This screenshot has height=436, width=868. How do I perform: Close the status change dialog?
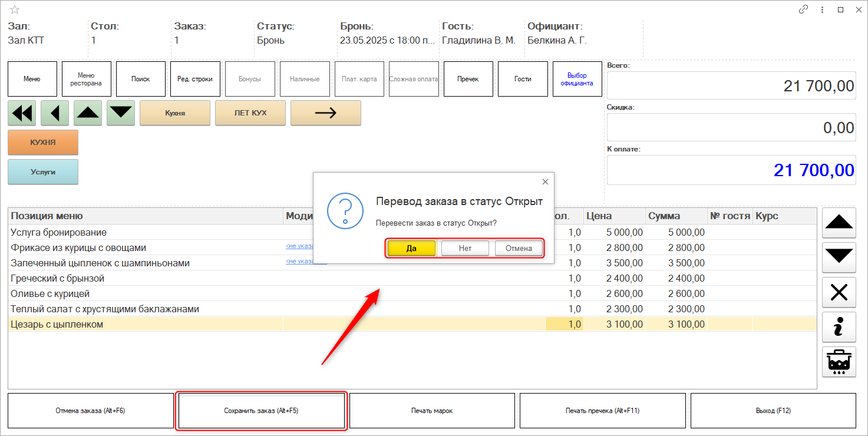point(545,181)
